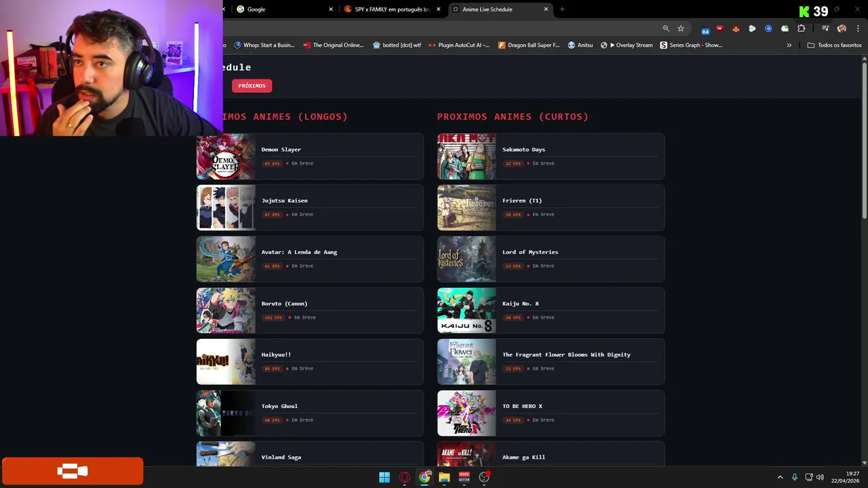868x488 pixels.
Task: Select the Boruto (Canon) title
Action: 284,304
